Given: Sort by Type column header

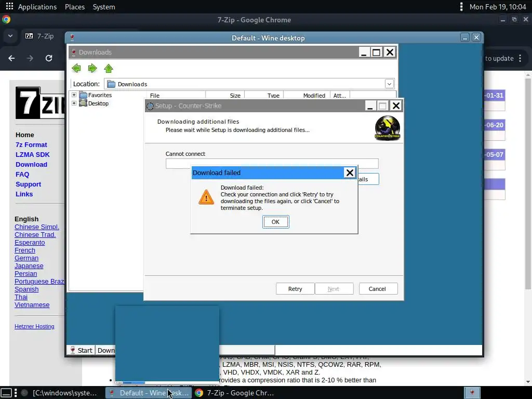Looking at the screenshot, I should 264,96.
